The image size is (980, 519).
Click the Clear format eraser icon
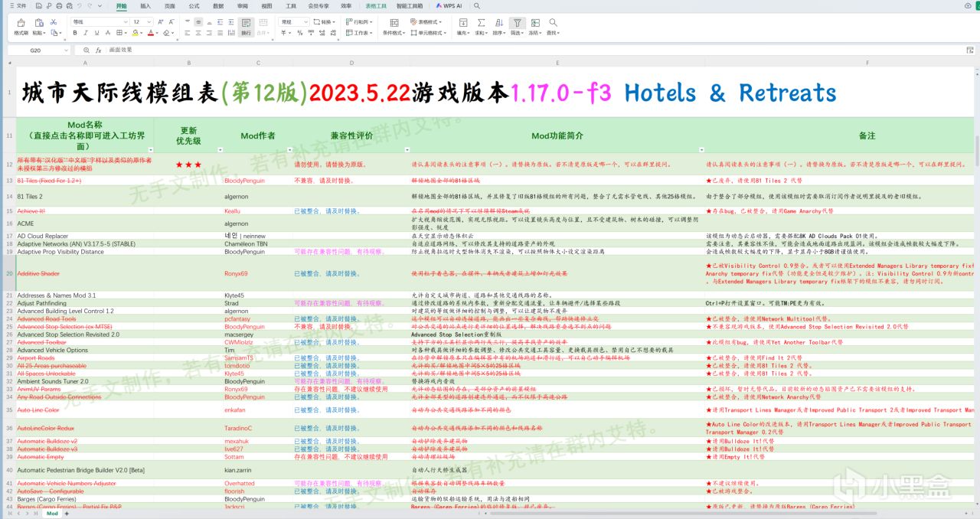click(166, 33)
